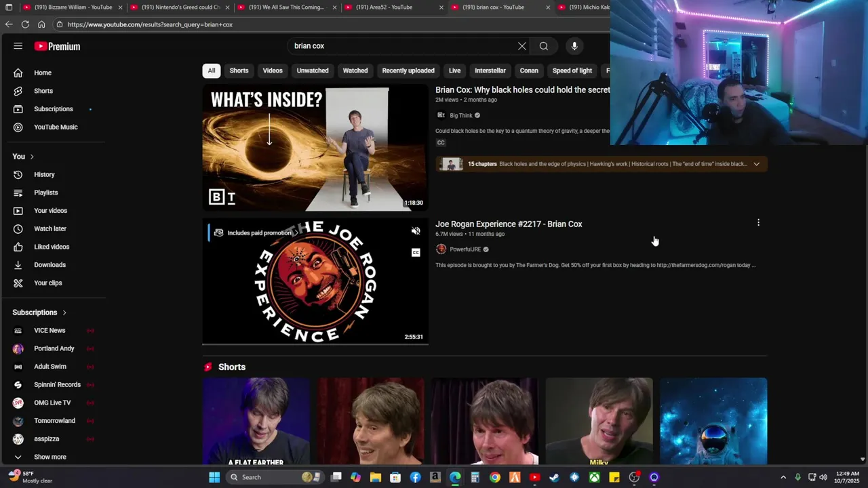Click the PowerfulJRE channel avatar
The width and height of the screenshot is (868, 488).
pyautogui.click(x=441, y=249)
